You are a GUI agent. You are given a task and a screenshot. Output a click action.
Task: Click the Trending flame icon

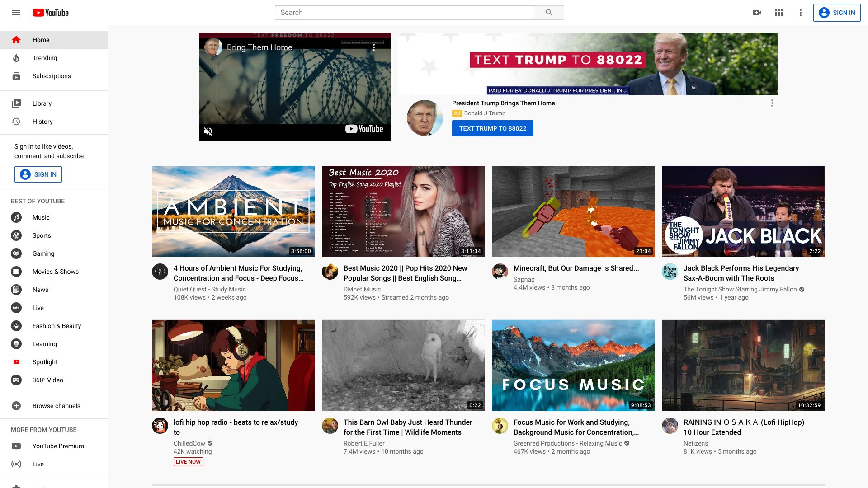[x=16, y=58]
